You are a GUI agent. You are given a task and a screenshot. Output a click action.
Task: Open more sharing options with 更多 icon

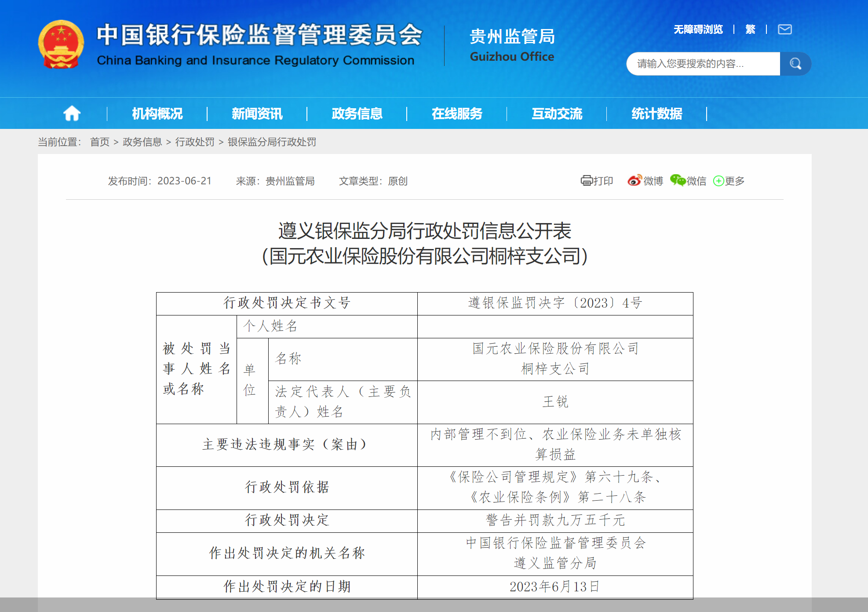[718, 181]
